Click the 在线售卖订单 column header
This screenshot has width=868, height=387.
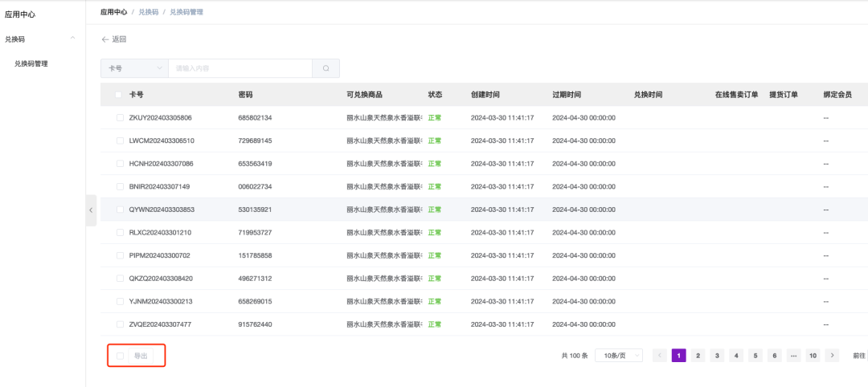pyautogui.click(x=736, y=95)
